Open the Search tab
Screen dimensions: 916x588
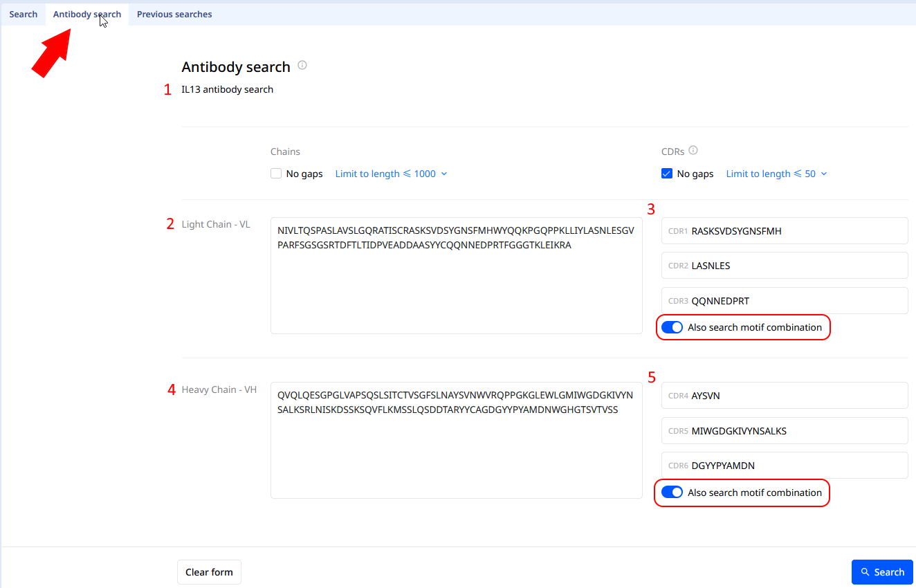point(23,14)
